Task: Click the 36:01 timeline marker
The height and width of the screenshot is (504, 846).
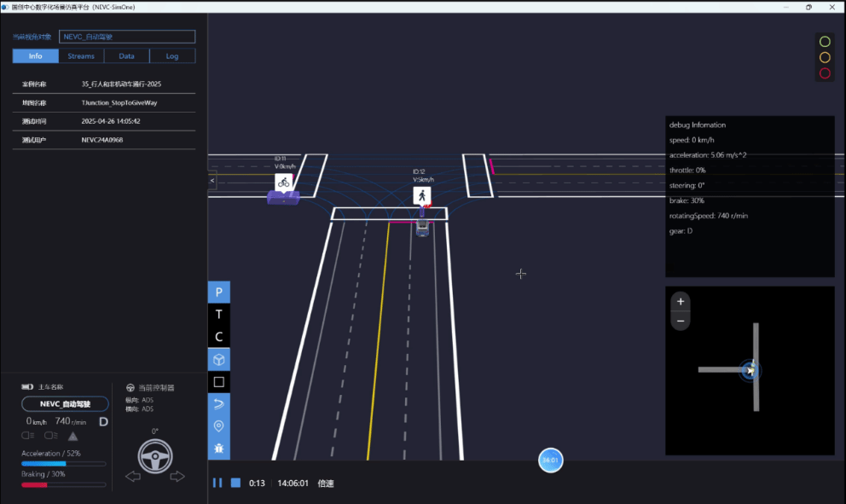Action: point(550,461)
